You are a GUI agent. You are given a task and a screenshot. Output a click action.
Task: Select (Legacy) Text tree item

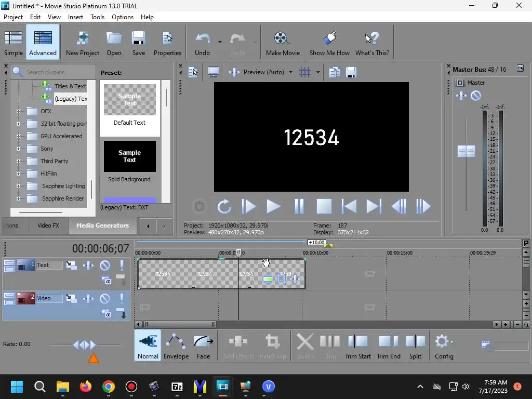(x=71, y=99)
